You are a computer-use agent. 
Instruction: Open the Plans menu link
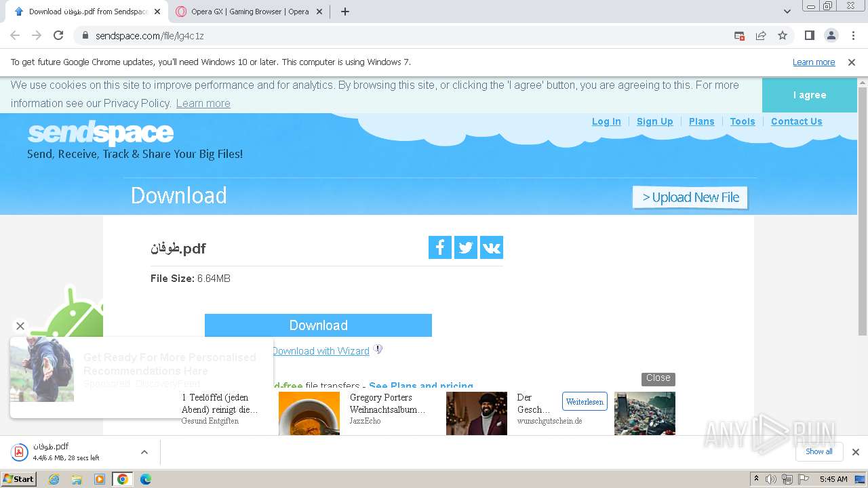coord(701,121)
